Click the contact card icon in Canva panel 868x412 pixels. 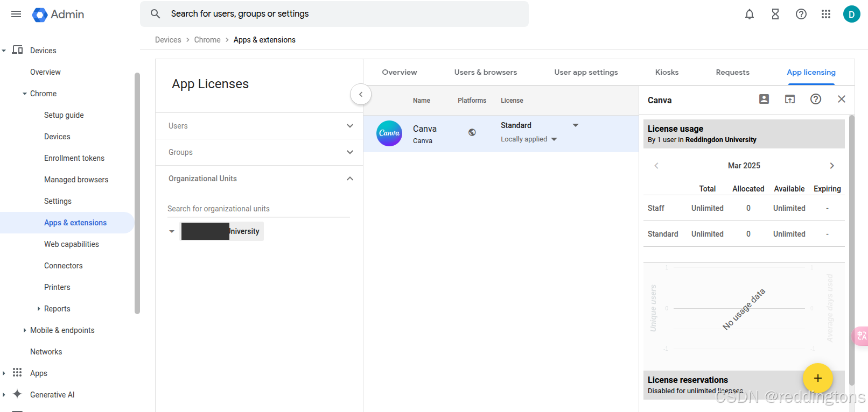764,99
